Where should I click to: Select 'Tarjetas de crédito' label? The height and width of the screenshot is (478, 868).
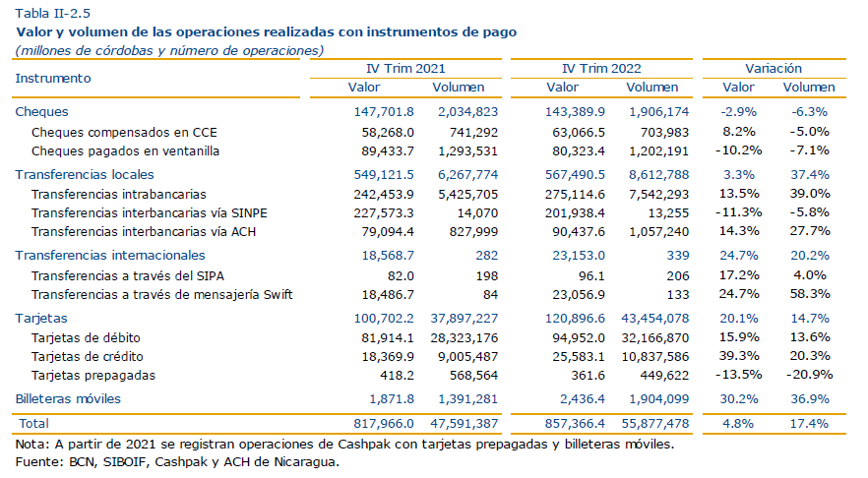pos(87,357)
